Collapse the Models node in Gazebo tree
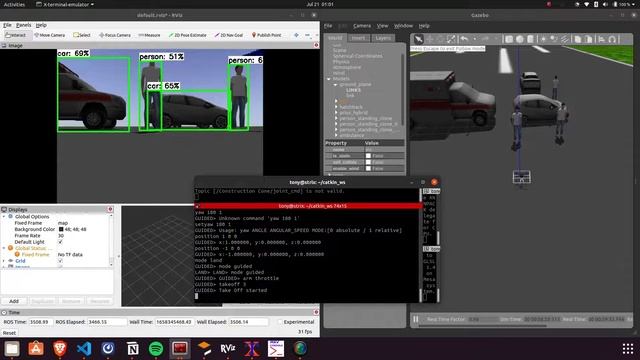Image resolution: width=640 pixels, height=360 pixels. [x=329, y=79]
